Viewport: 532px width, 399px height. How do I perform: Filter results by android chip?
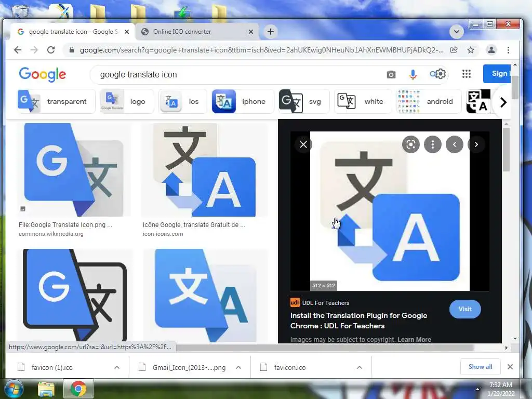[429, 101]
